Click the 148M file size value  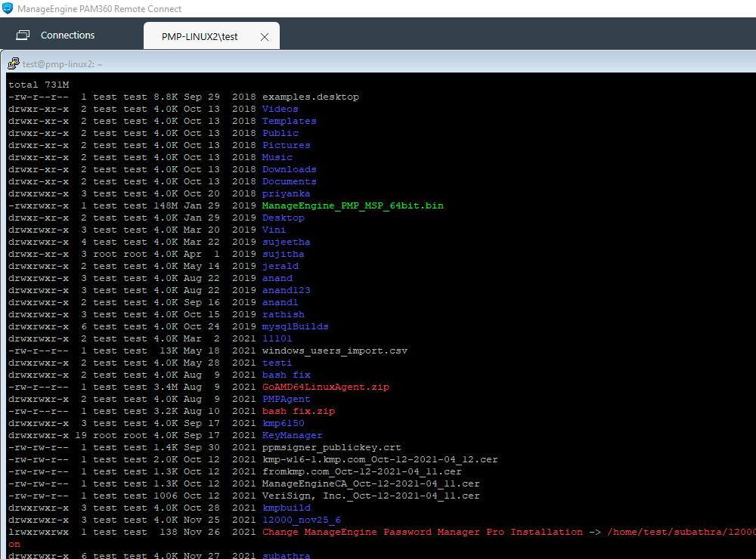(166, 205)
